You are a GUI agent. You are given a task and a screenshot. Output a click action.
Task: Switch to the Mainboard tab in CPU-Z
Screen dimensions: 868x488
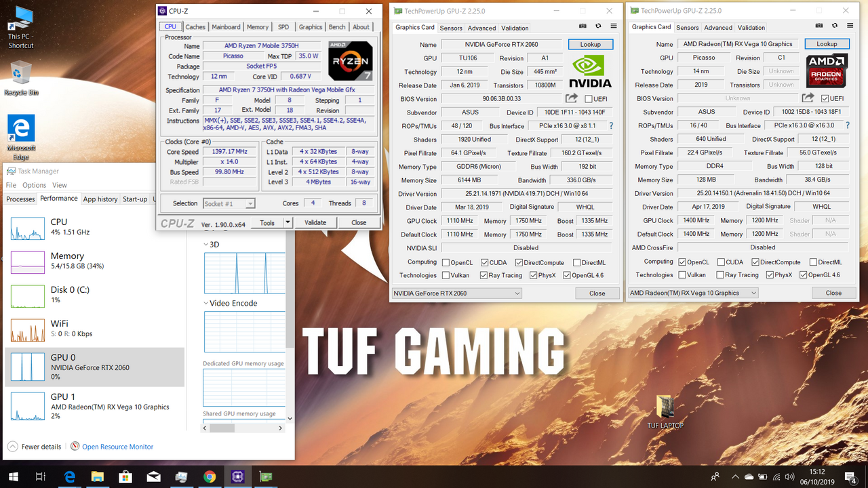(226, 27)
